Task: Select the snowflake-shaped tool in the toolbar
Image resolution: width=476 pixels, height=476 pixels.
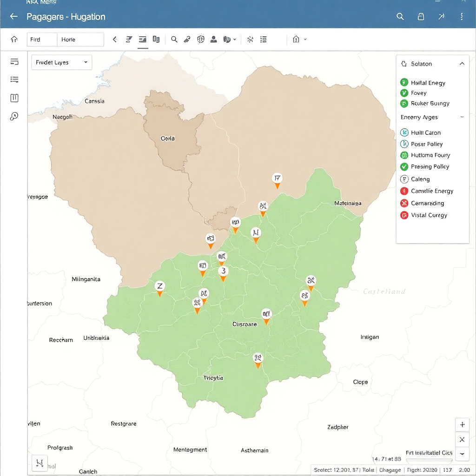Action: coord(250,40)
